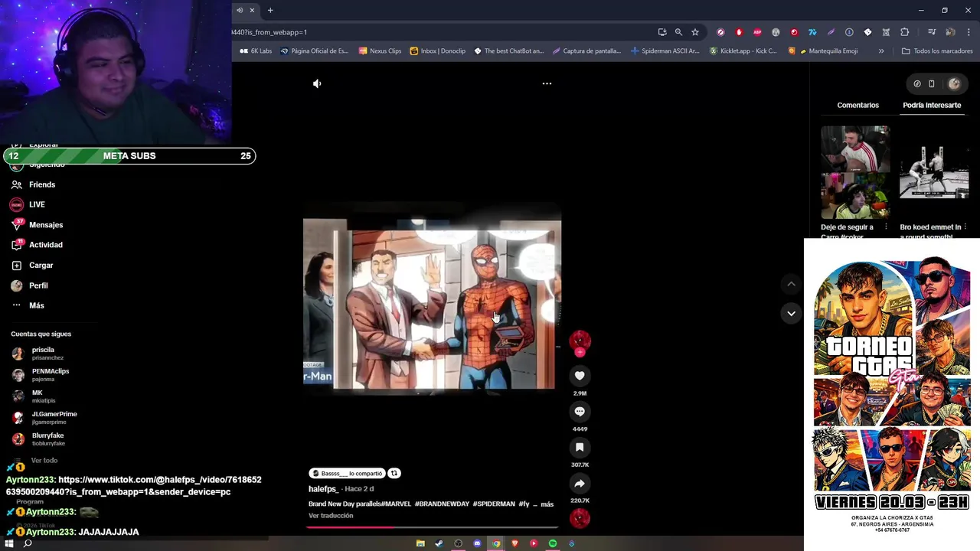Open the AdBlock Plus ABP extension
The width and height of the screenshot is (980, 551).
point(757,32)
